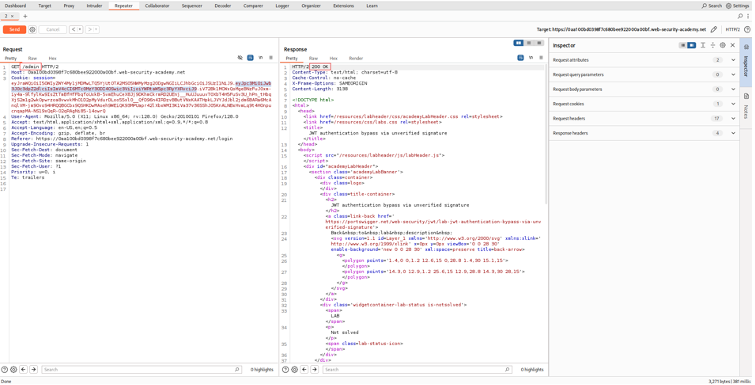Toggle response show newline \n icon
Image resolution: width=755 pixels, height=385 pixels.
coord(531,57)
